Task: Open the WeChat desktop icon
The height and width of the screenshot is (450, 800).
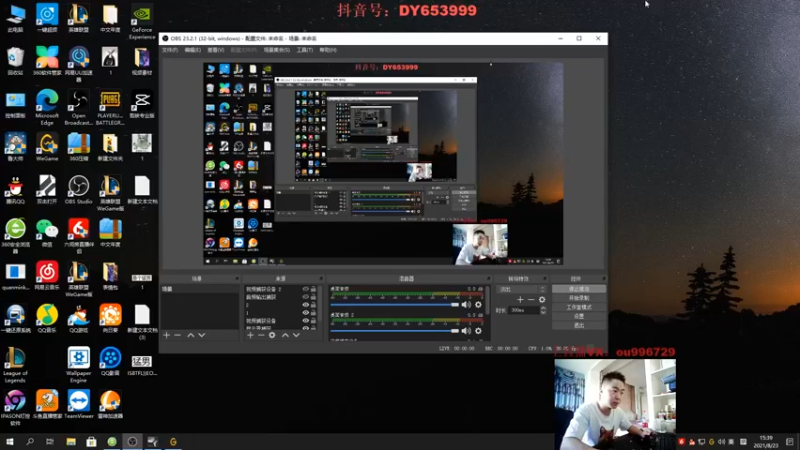Action: 47,233
